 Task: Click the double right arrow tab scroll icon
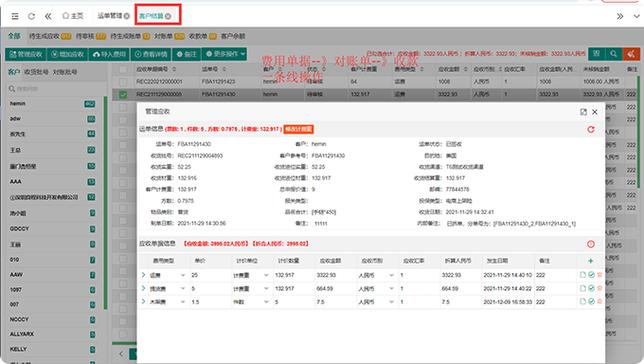619,16
